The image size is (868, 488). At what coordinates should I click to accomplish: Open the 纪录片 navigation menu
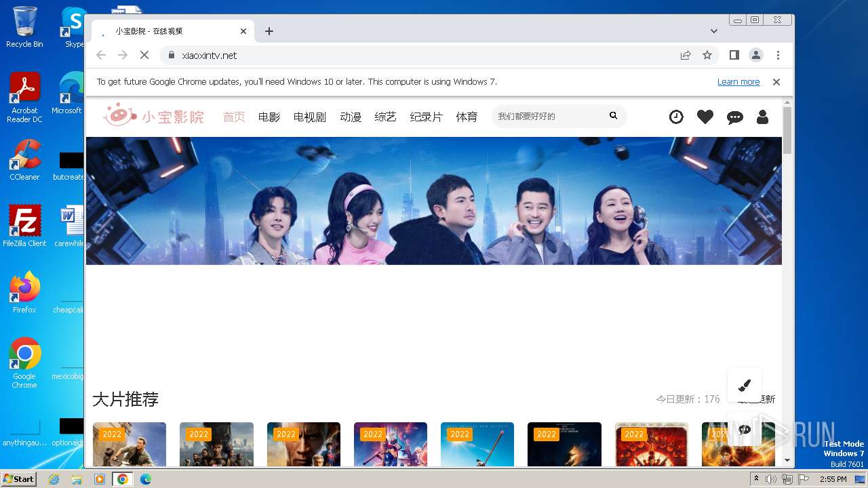[x=427, y=117]
